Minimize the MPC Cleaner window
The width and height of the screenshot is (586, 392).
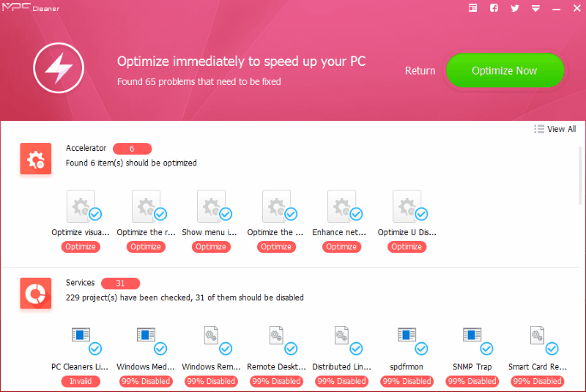click(557, 8)
